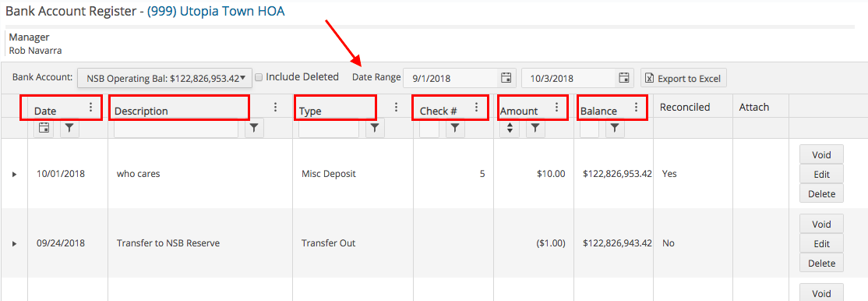Viewport: 868px width, 301px height.
Task: Open Type column options menu (three dots)
Action: click(396, 107)
